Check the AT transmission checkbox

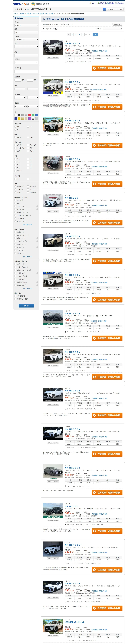pyautogui.click(x=15, y=127)
